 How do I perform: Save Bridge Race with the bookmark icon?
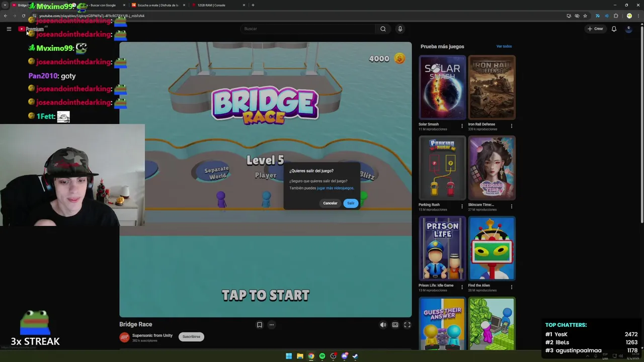click(260, 325)
